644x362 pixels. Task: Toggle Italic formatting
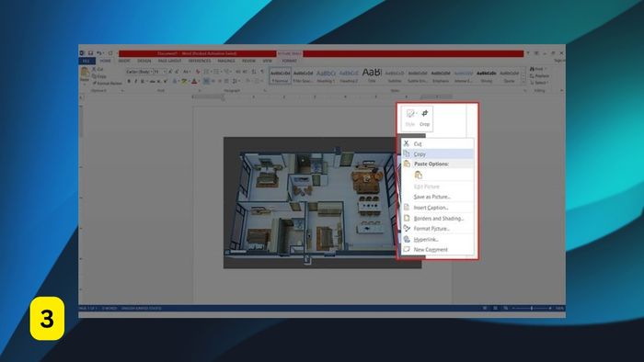coord(135,82)
